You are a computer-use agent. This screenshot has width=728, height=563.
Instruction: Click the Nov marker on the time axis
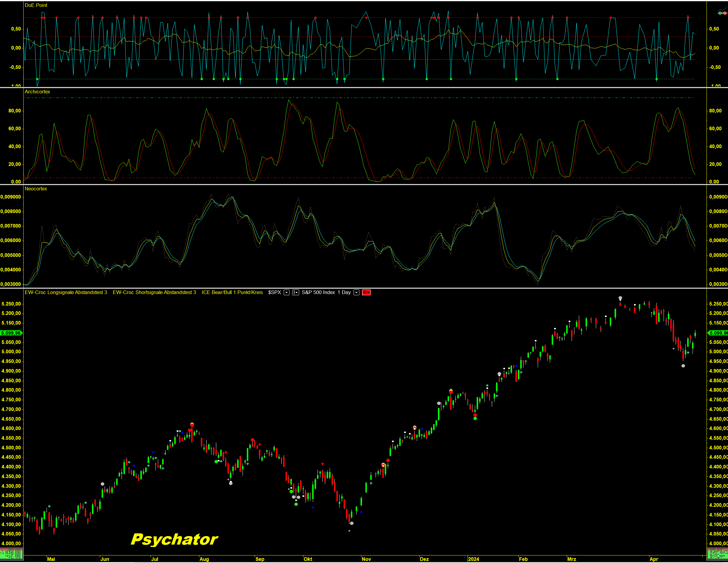point(366,559)
